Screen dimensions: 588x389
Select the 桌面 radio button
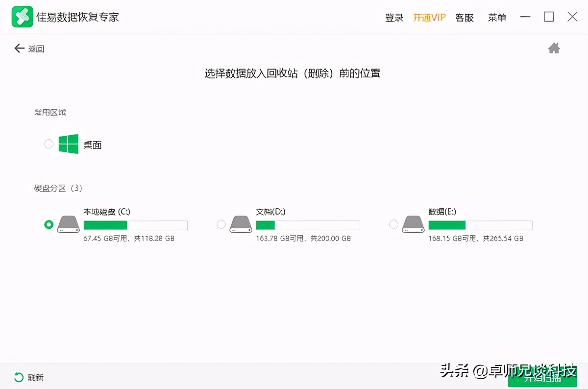tap(49, 144)
